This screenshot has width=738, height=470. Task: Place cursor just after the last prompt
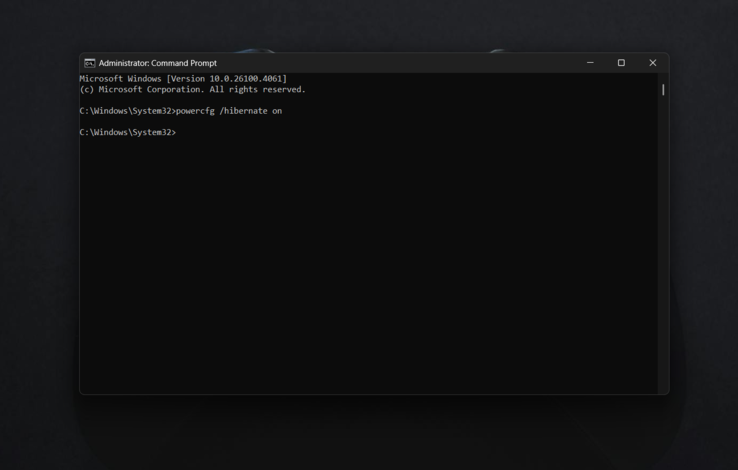[179, 132]
